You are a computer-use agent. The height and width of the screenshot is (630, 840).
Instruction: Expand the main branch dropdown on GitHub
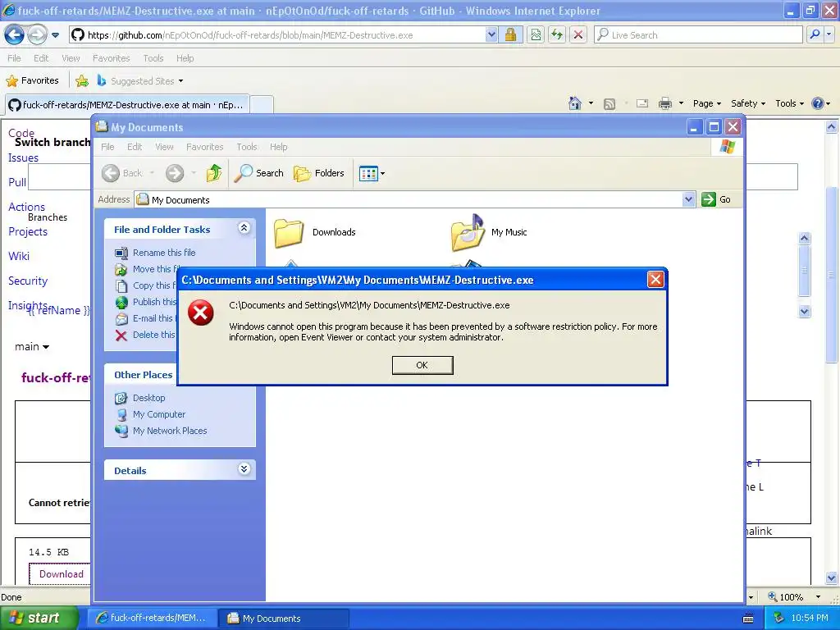[32, 347]
